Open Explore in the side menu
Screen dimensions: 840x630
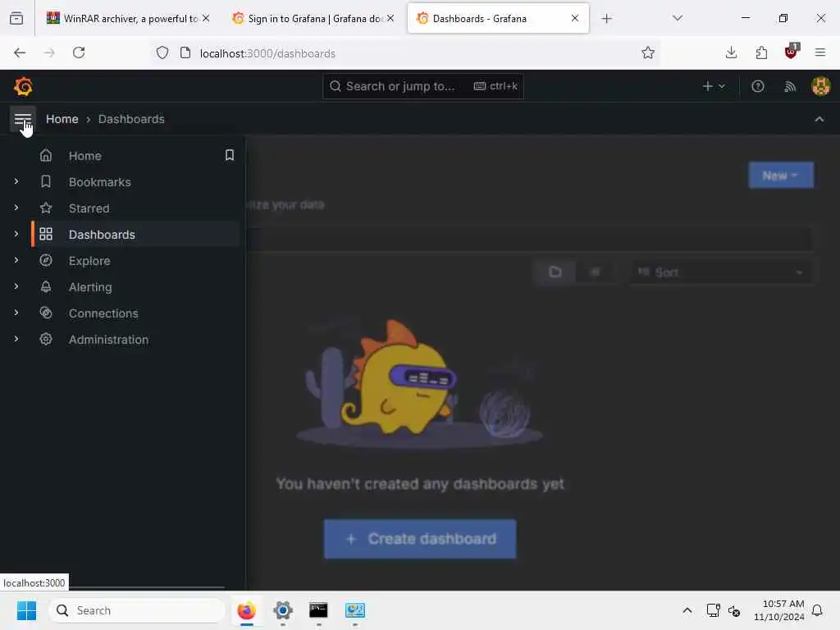89,261
